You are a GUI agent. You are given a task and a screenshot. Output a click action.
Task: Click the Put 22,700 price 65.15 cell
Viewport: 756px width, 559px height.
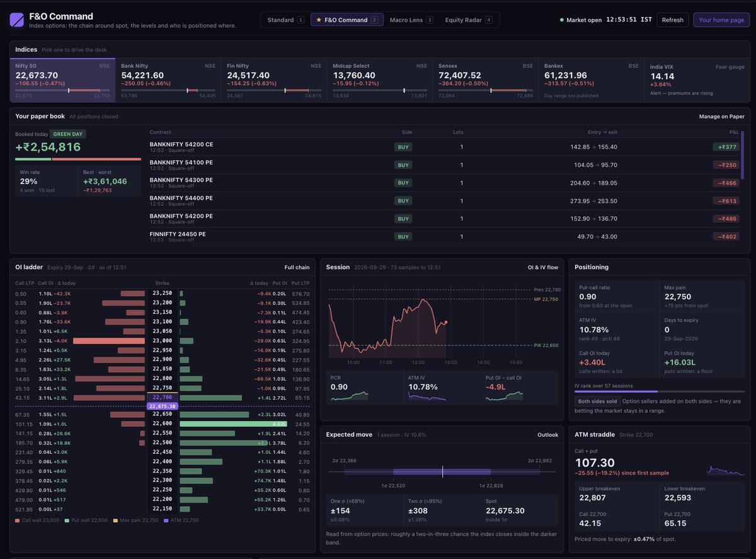[x=702, y=519]
